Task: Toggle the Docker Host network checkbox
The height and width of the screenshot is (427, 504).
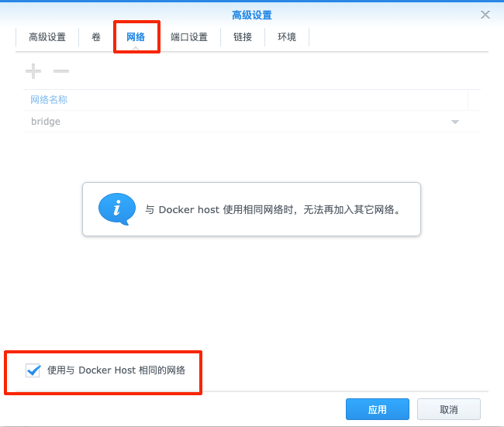Action: 33,370
